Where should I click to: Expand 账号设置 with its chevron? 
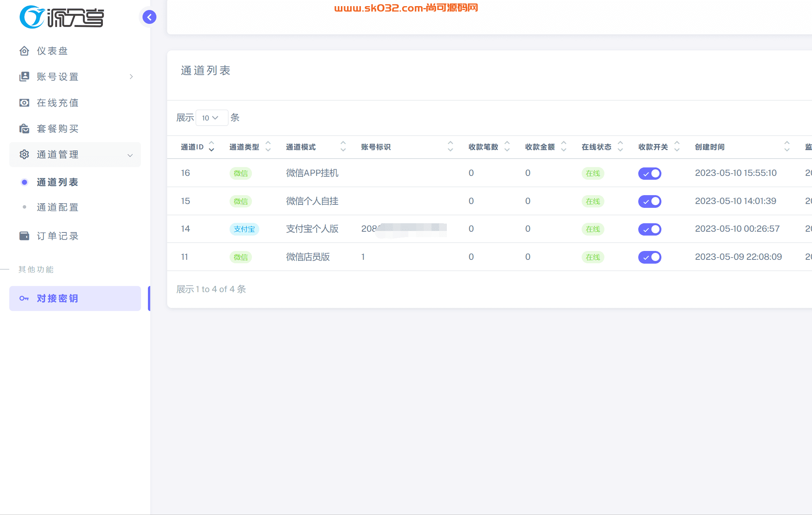pyautogui.click(x=131, y=77)
